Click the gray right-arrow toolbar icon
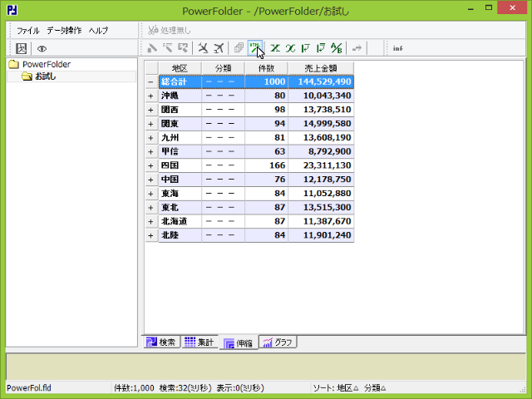The width and height of the screenshot is (532, 399). coord(357,48)
